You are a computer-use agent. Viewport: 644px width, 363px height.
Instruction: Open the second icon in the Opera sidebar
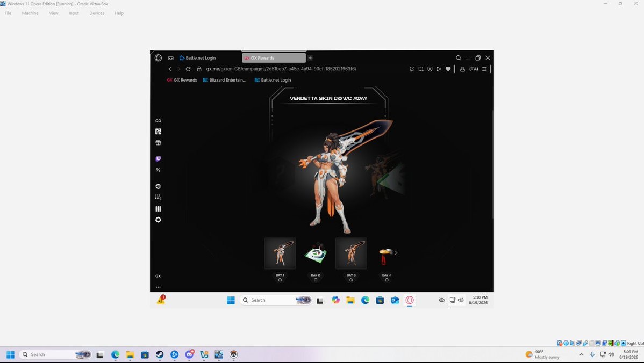tap(158, 132)
